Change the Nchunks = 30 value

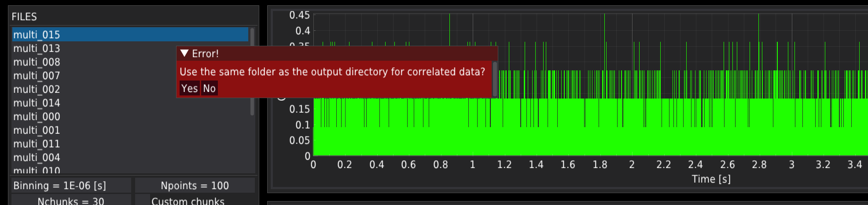70,201
